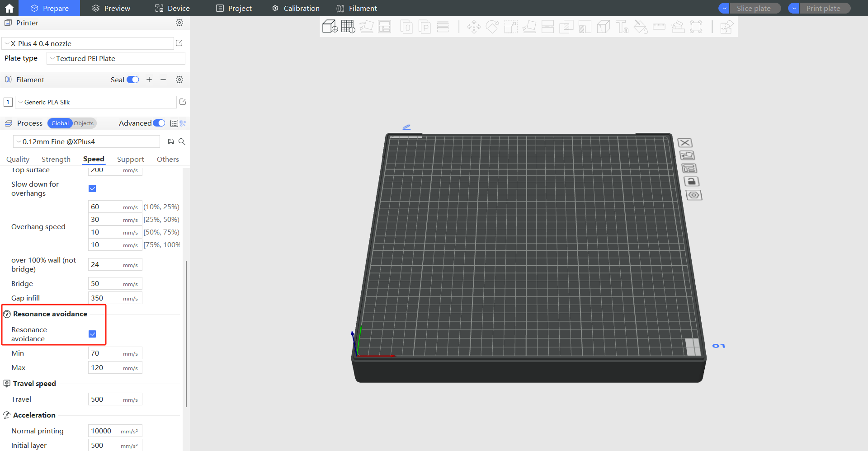Image resolution: width=868 pixels, height=451 pixels.
Task: Open the Plate type dropdown
Action: click(116, 58)
